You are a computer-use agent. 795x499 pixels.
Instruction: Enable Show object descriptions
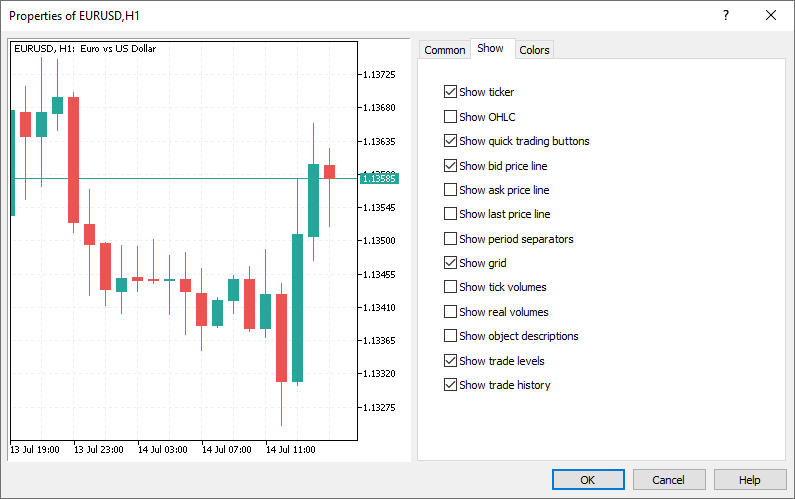[x=450, y=336]
